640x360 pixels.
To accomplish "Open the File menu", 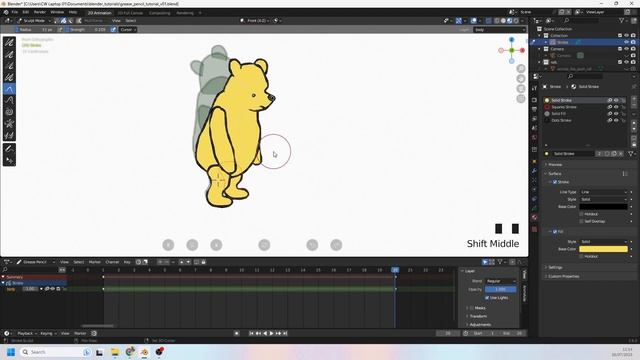I will click(x=15, y=12).
